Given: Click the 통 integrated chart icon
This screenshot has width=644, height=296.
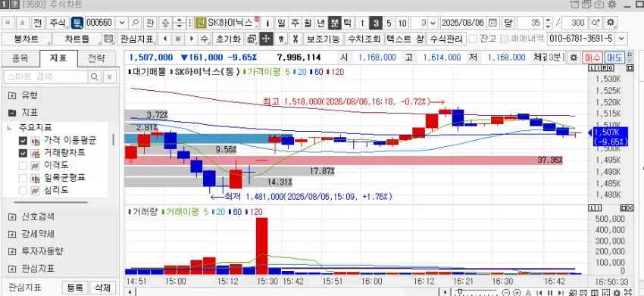Looking at the screenshot, I should point(77,23).
